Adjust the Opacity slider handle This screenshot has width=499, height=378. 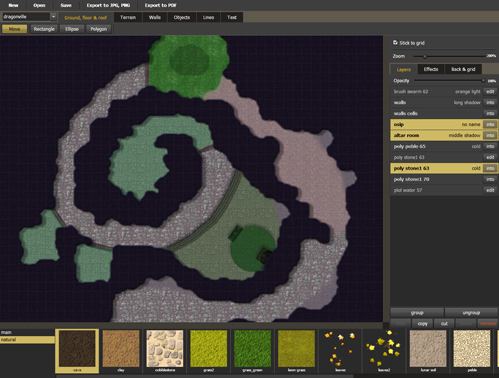[483, 80]
